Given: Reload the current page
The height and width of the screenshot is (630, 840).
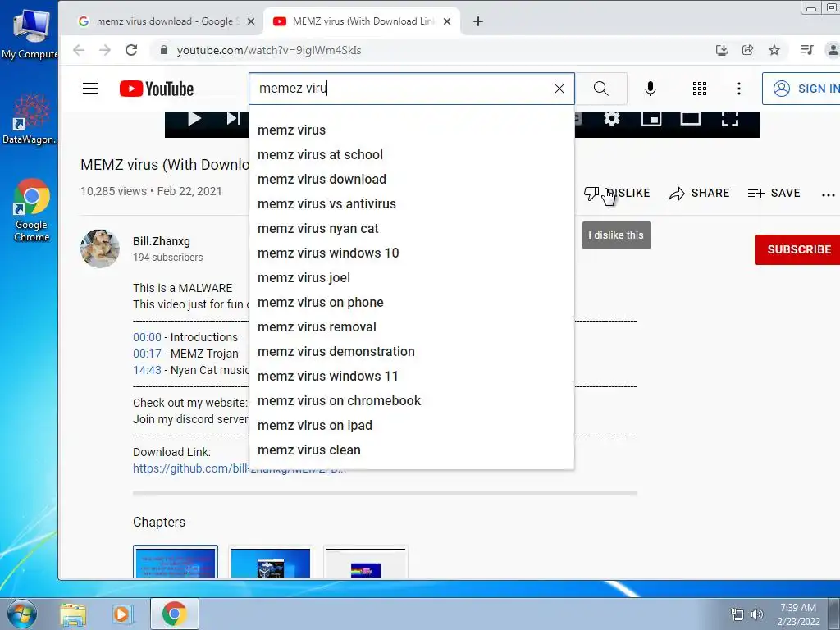Looking at the screenshot, I should [131, 50].
